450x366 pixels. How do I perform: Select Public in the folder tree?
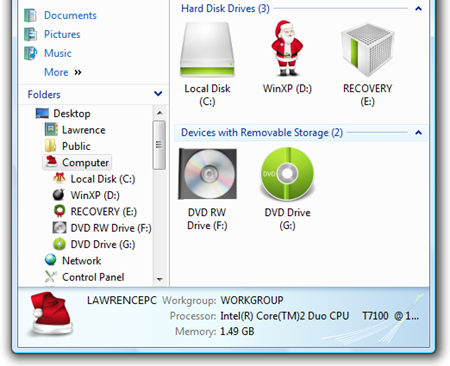coord(76,146)
